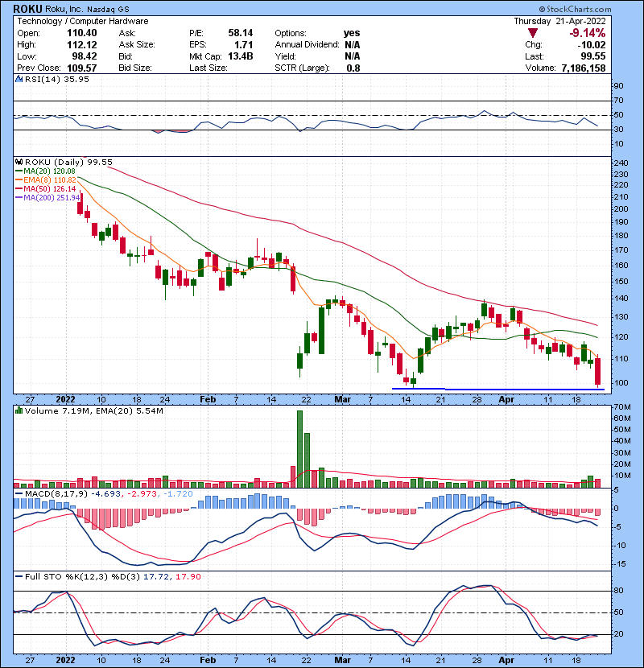Click the P/E value 58.14
Image resolution: width=644 pixels, height=668 pixels.
241,33
